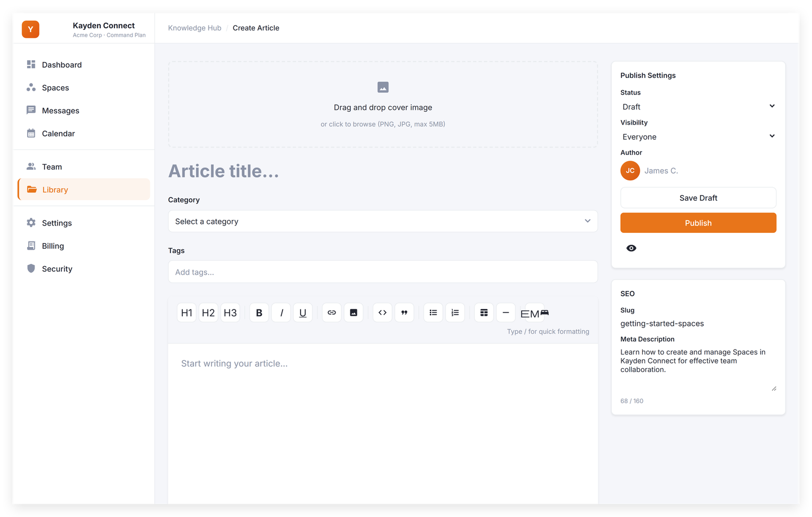Open Settings from the sidebar

click(x=83, y=223)
